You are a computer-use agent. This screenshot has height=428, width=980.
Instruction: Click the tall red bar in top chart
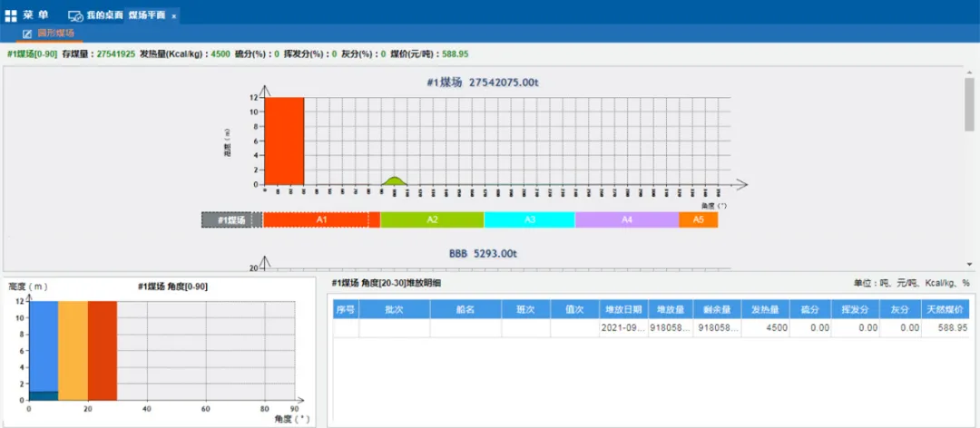[284, 141]
